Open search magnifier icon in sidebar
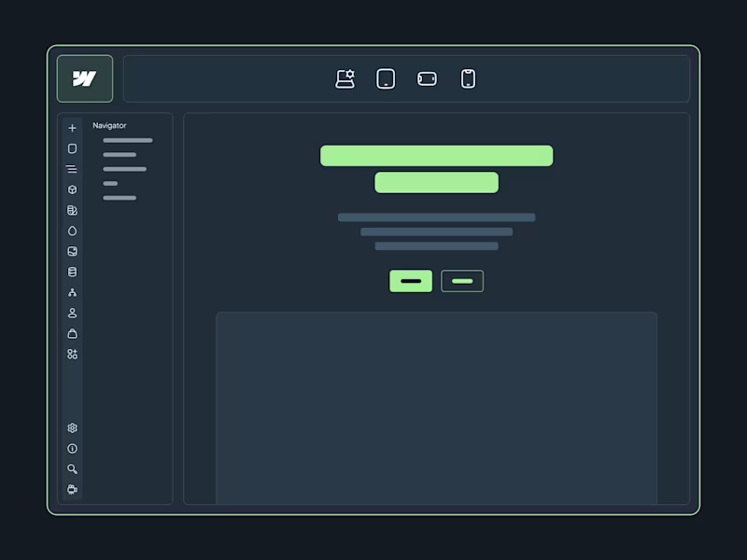 (73, 469)
